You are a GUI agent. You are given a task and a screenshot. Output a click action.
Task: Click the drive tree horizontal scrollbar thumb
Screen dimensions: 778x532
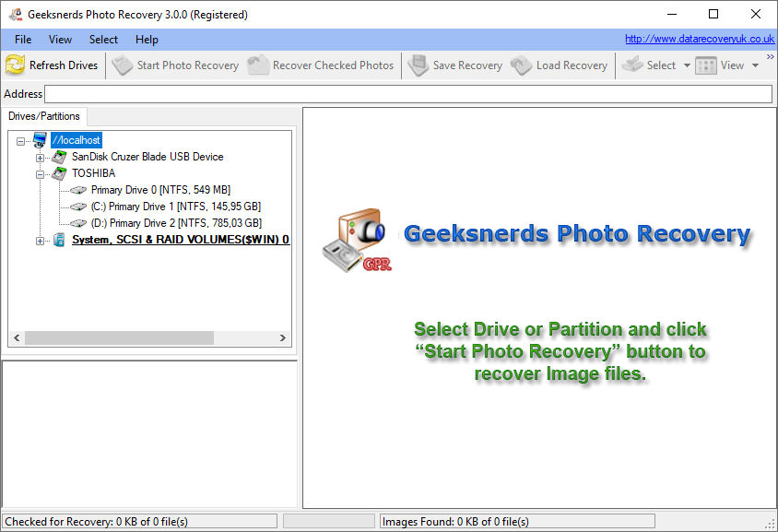(x=119, y=338)
